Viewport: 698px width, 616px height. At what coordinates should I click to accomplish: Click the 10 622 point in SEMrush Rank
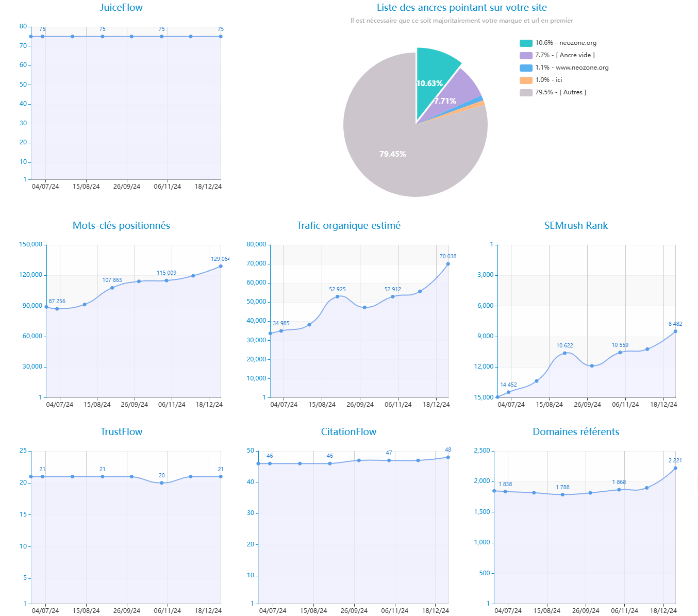tap(564, 353)
